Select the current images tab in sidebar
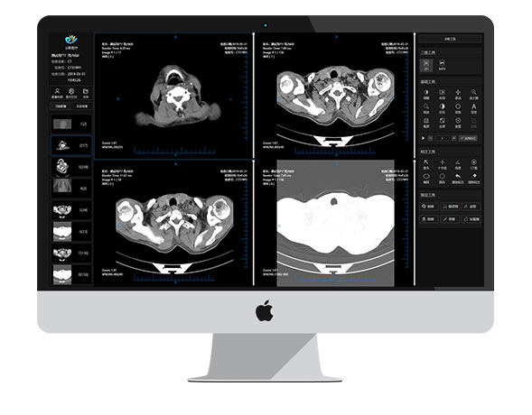 coord(61,106)
